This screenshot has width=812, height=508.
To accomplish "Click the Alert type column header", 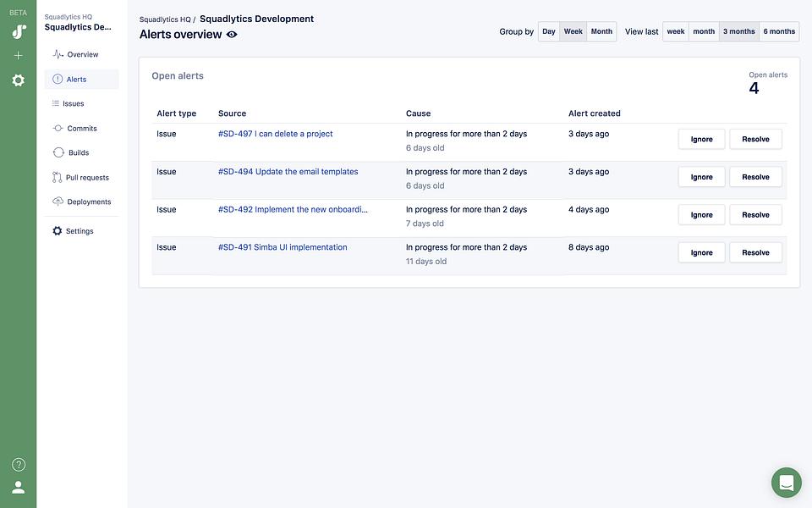I will pos(177,113).
